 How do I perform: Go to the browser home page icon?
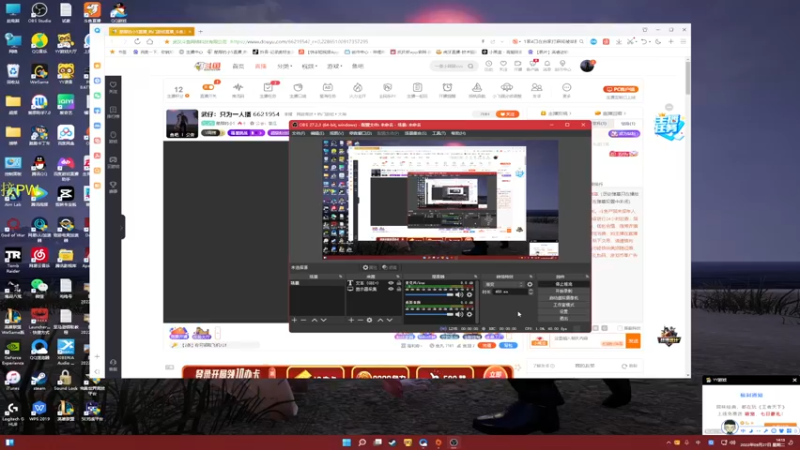(149, 42)
